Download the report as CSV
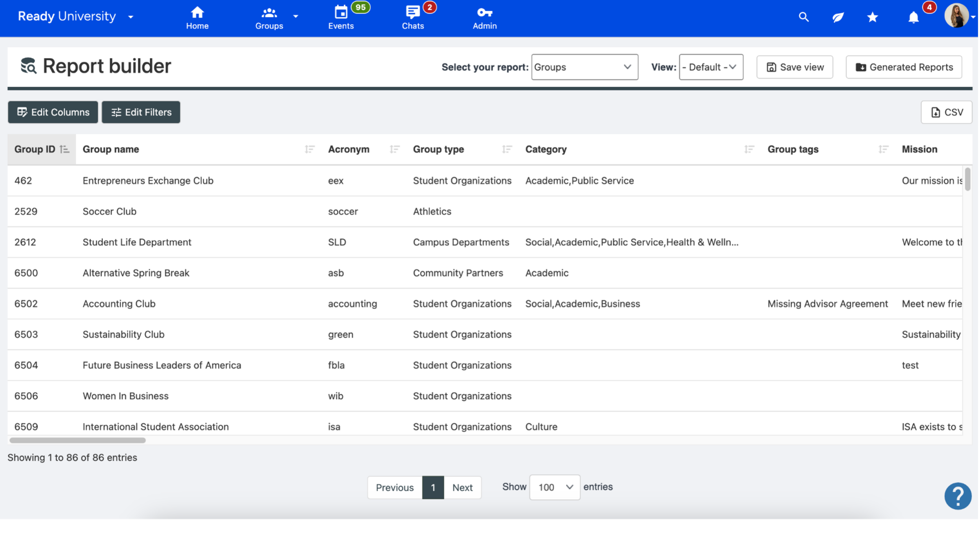The width and height of the screenshot is (980, 551). 947,112
